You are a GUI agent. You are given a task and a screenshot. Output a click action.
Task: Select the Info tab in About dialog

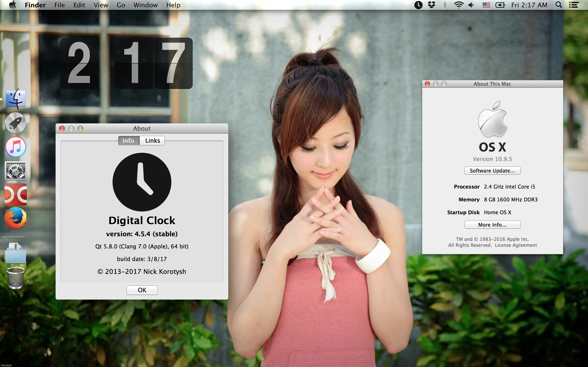[128, 140]
